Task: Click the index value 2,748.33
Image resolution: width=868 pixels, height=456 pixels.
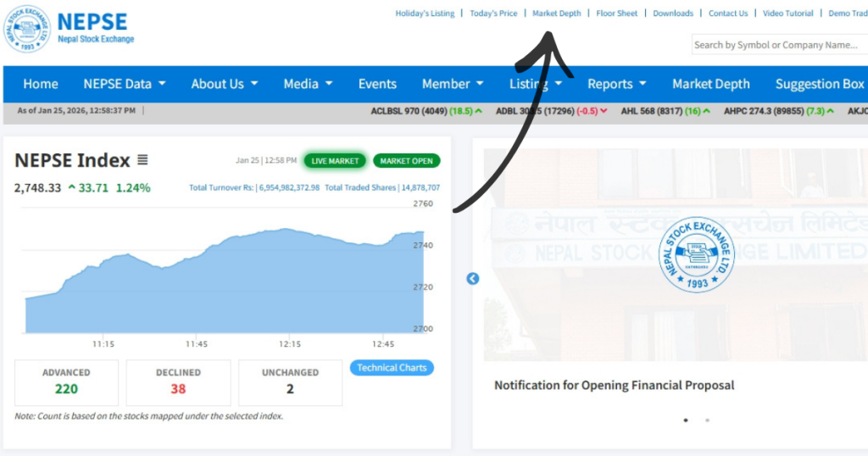Action: point(37,187)
